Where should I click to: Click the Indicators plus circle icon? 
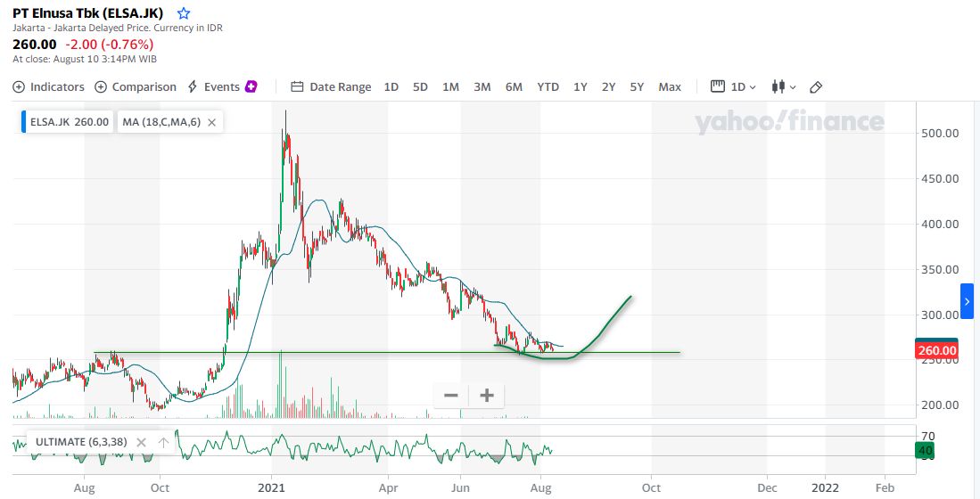click(x=19, y=86)
